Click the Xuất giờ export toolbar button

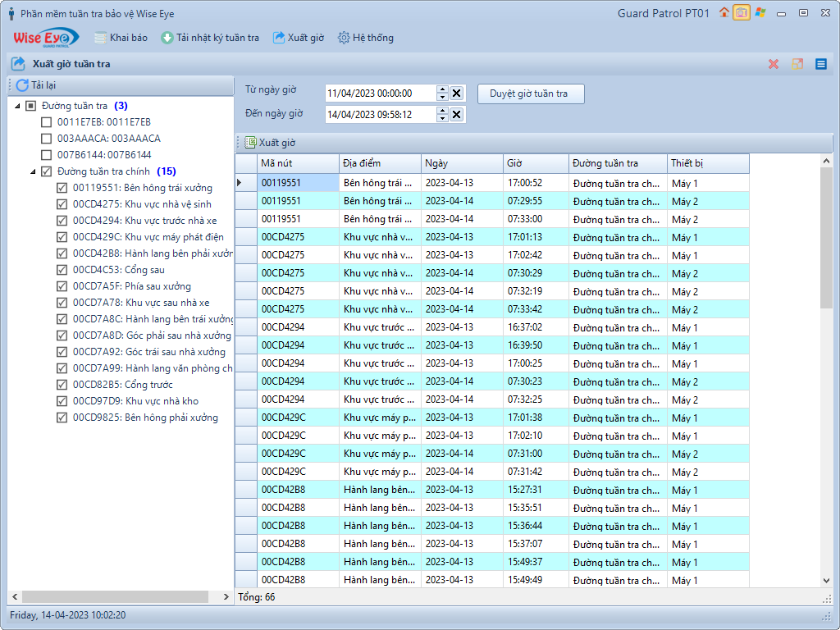(x=270, y=143)
